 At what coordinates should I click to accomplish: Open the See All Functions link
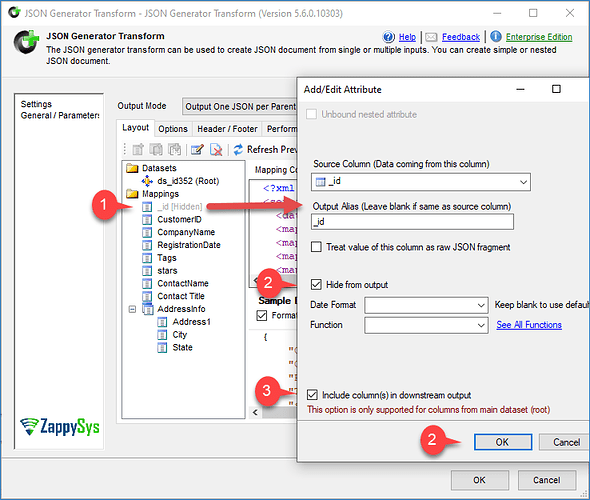pos(529,325)
